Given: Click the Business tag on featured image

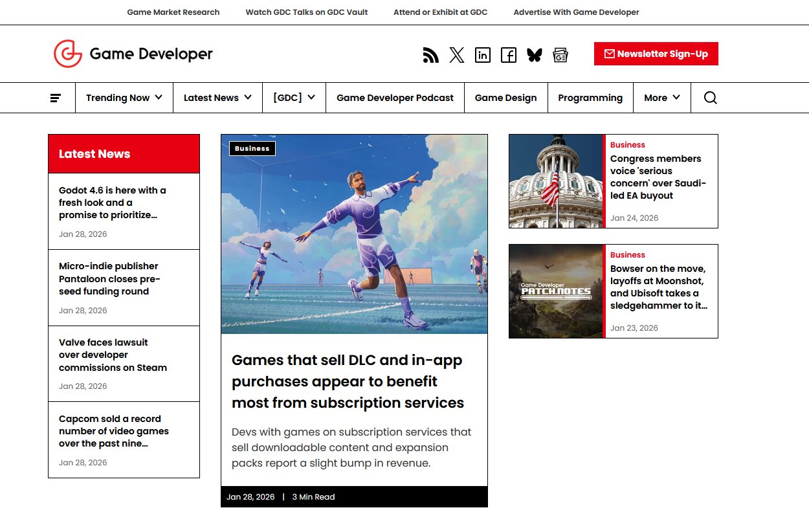Looking at the screenshot, I should tap(252, 149).
